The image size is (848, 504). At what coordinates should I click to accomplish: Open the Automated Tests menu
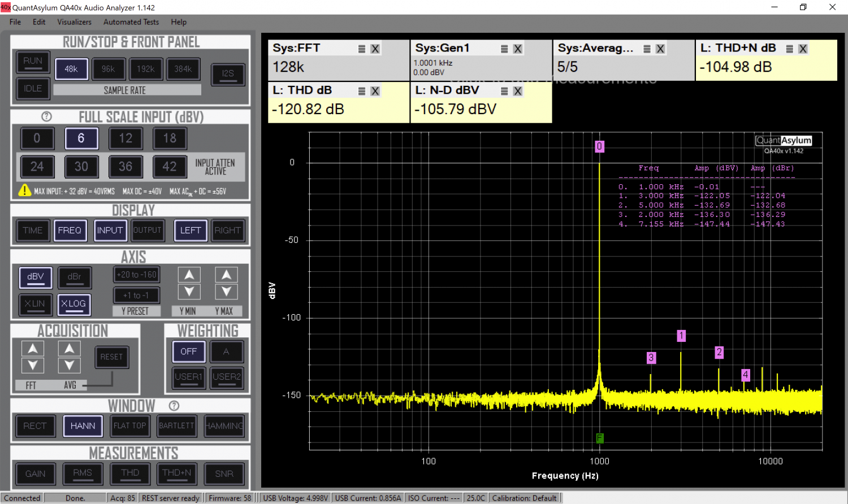click(131, 22)
